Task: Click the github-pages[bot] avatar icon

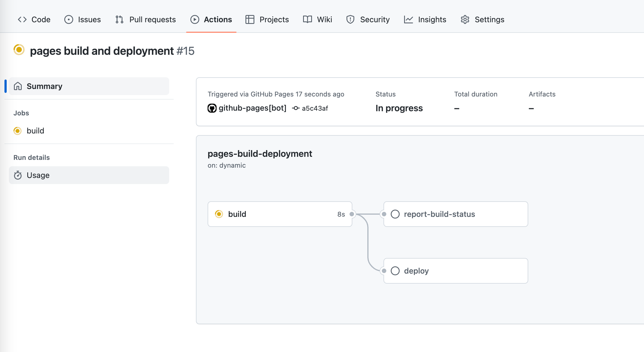Action: (212, 108)
